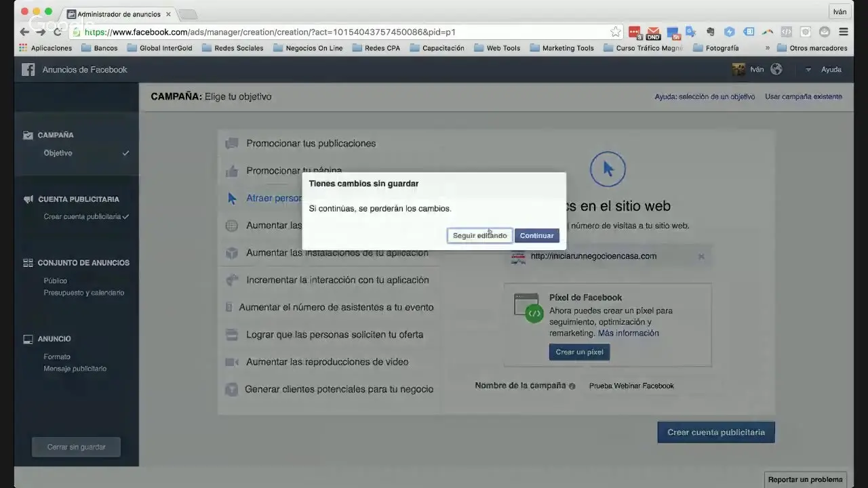Image resolution: width=868 pixels, height=488 pixels.
Task: Open the account dropdown arrow next to Ayuda
Action: point(808,70)
